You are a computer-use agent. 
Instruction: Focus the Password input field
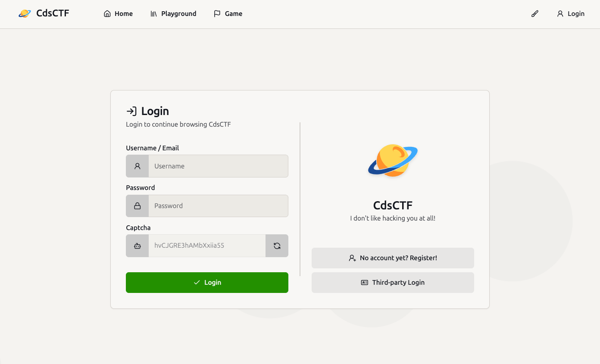point(218,206)
